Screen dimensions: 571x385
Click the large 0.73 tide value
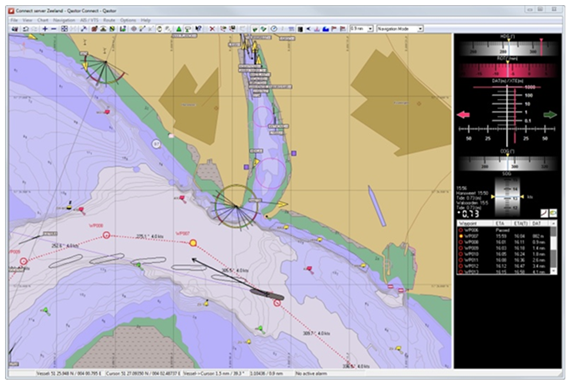[468, 214]
